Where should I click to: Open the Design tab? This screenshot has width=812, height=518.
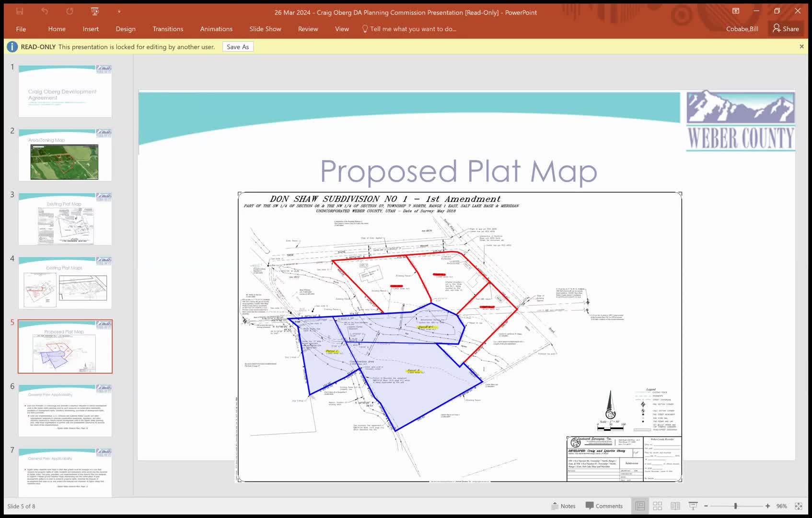point(126,29)
